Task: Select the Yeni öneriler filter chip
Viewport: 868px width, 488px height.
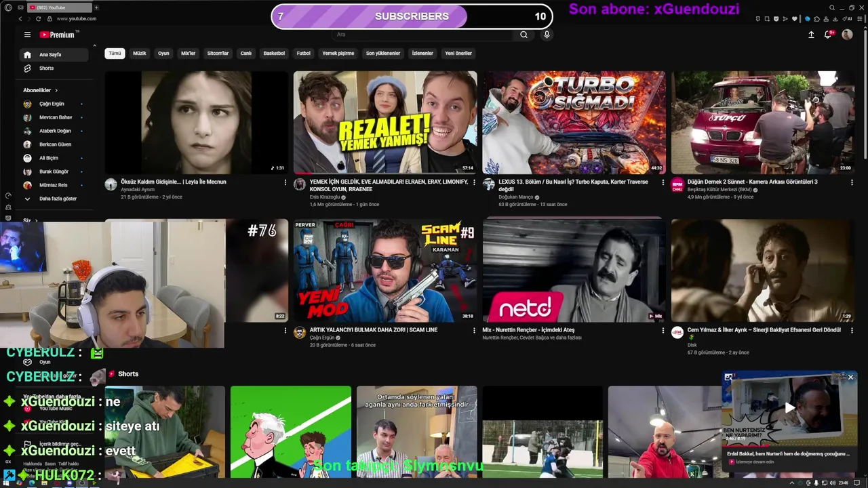Action: [x=458, y=53]
